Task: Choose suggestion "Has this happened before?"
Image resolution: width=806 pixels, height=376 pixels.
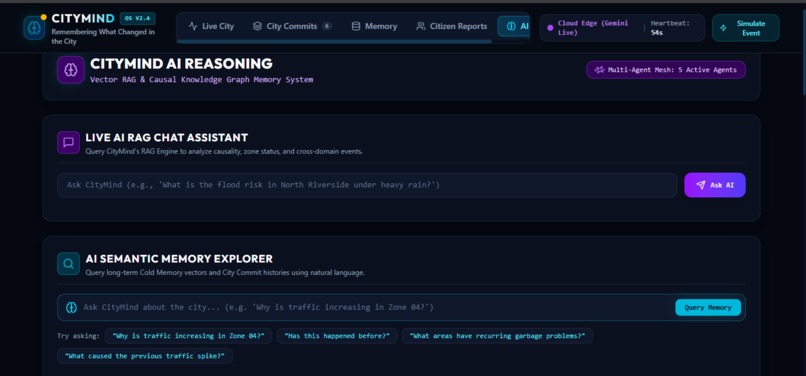Action: [x=337, y=336]
